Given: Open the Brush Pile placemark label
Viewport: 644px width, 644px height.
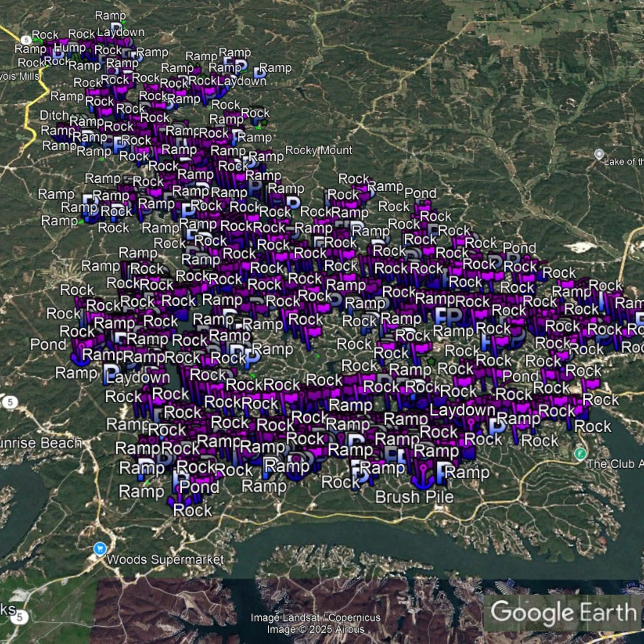Looking at the screenshot, I should (414, 497).
